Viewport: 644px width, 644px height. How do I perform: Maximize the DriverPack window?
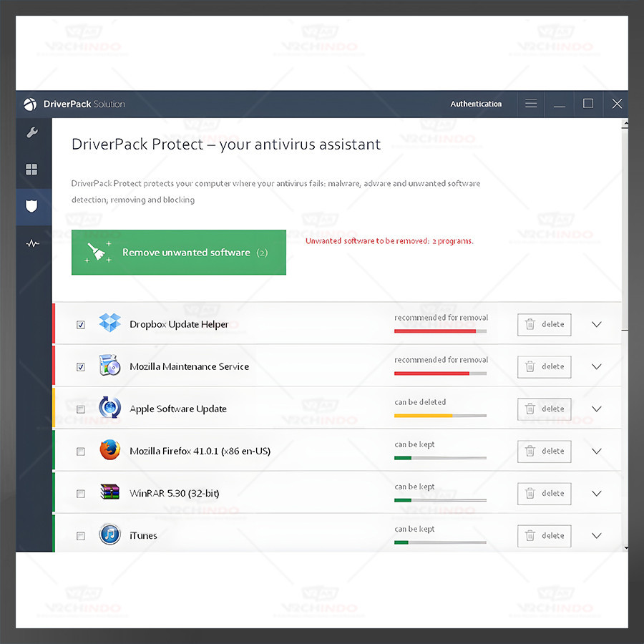tap(588, 104)
